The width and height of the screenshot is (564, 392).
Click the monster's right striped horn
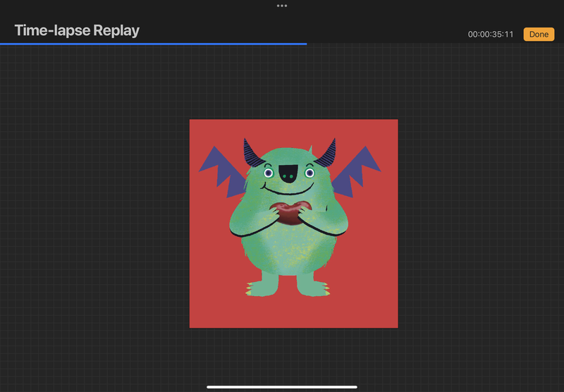pos(327,154)
